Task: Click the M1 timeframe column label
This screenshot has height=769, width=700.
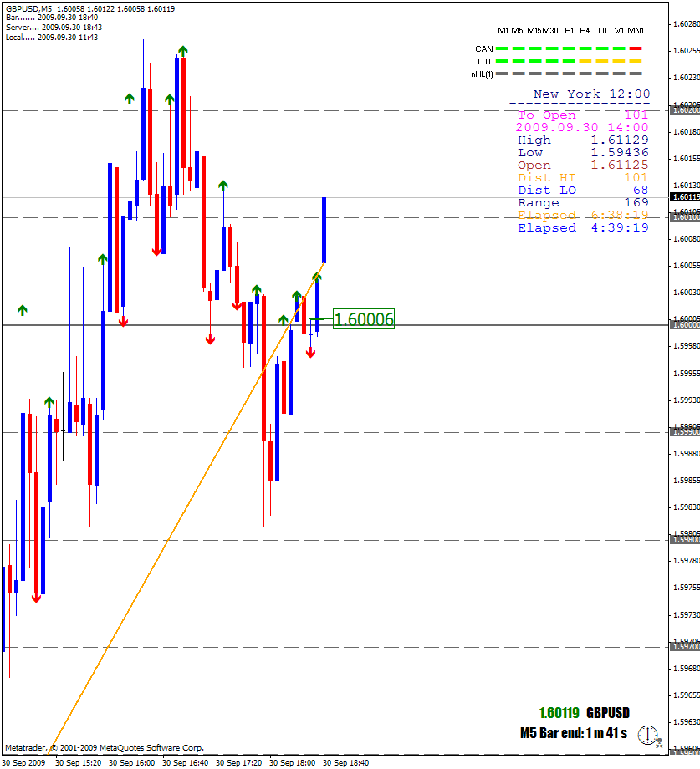Action: pos(503,30)
